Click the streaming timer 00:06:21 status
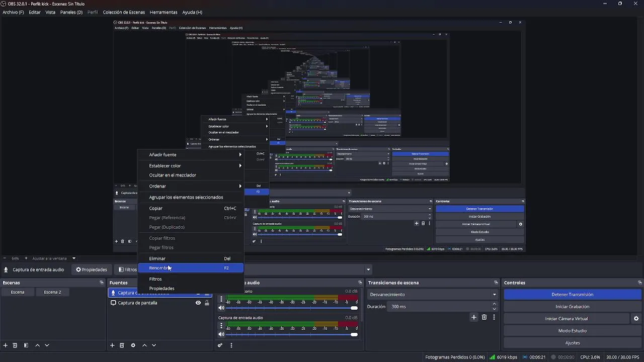644x362 pixels. coord(534,357)
